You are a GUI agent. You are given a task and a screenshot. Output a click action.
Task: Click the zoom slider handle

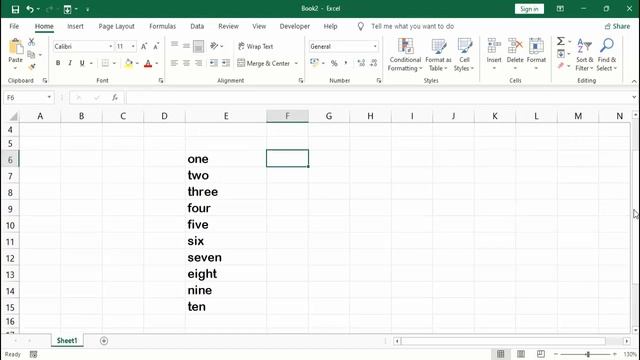588,354
